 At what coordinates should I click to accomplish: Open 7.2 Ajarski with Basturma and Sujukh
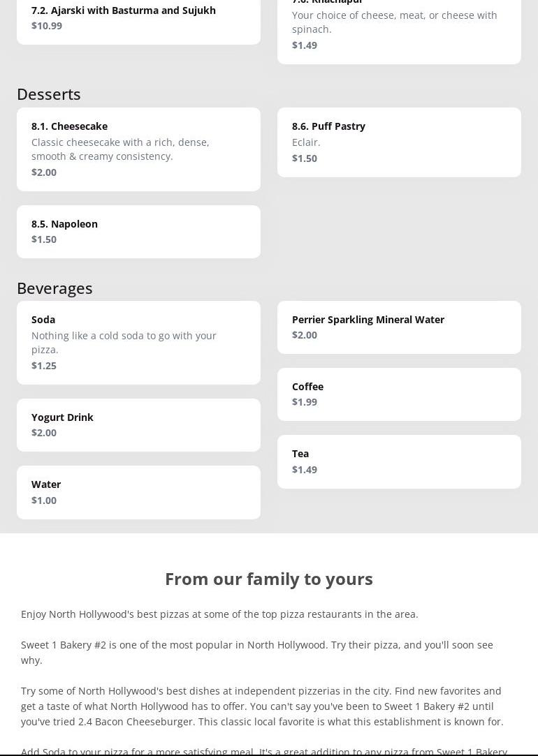pos(138,18)
